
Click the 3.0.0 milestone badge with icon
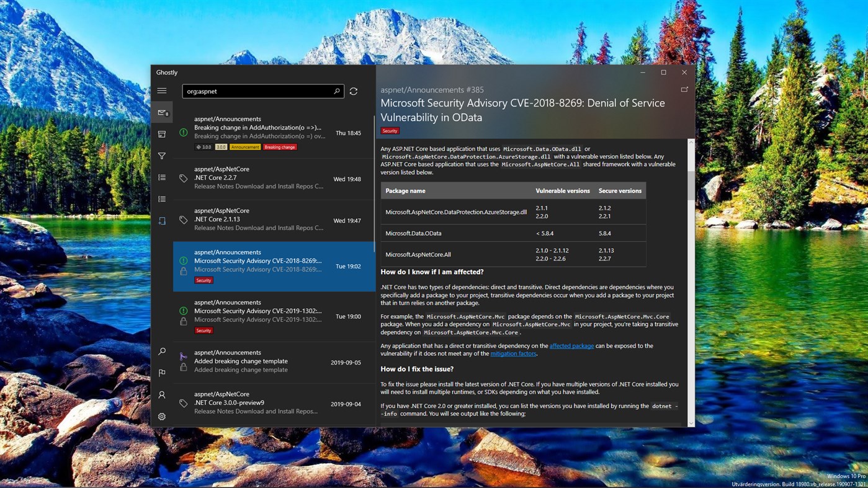coord(204,147)
